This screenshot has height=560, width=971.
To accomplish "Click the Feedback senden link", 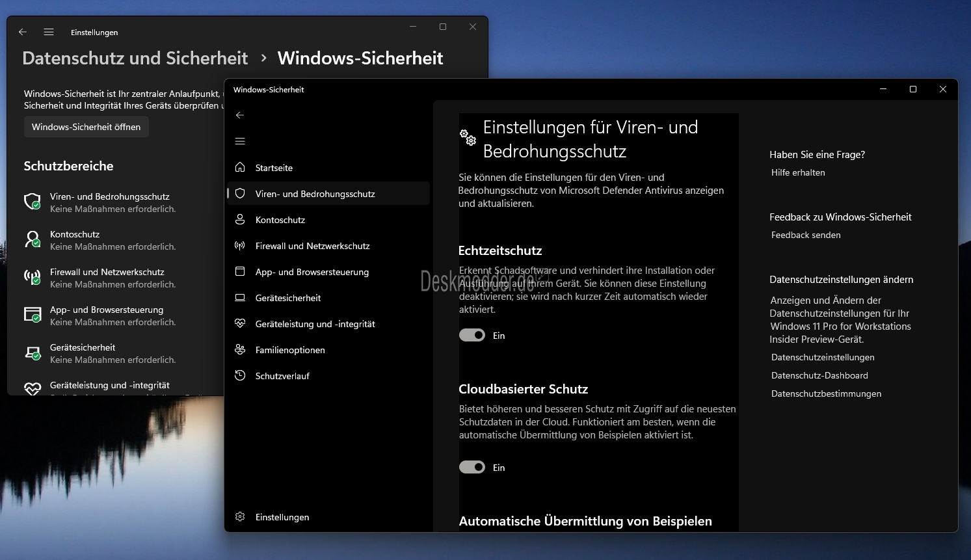I will (x=806, y=235).
